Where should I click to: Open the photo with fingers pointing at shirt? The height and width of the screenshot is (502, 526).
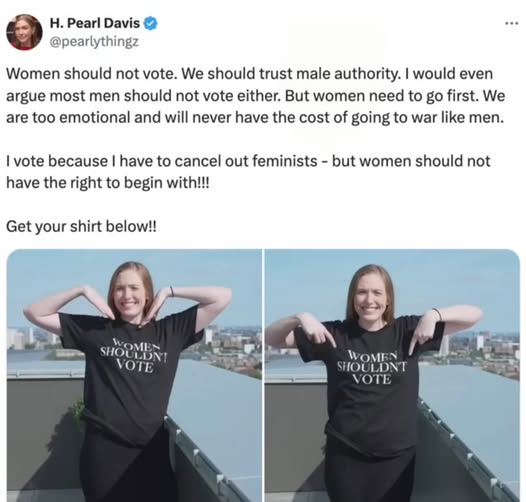tap(392, 375)
